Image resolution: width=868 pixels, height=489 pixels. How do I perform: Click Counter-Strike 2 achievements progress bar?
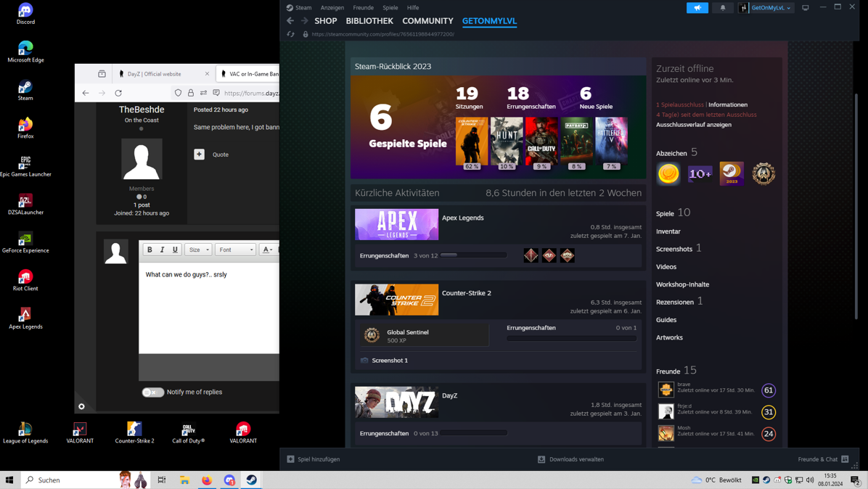point(571,339)
